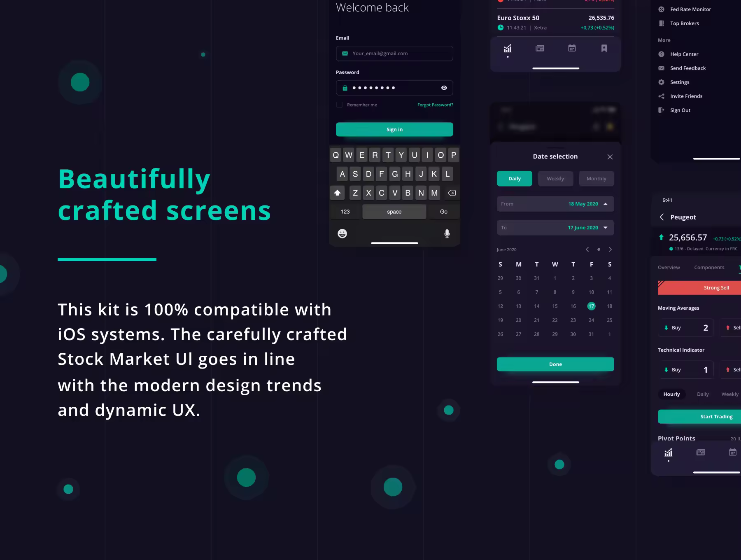Tap the Go key on keyboard
741x560 pixels.
tap(444, 212)
